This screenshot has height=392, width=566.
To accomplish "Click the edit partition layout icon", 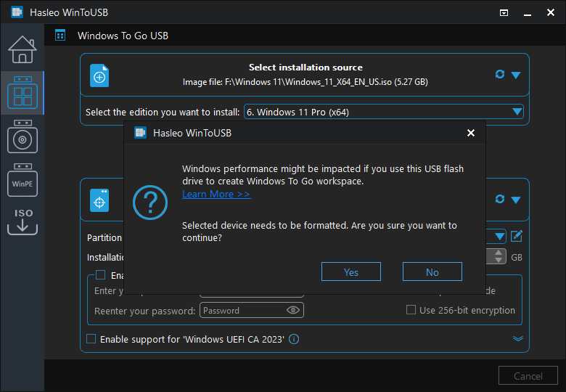I will pos(517,236).
